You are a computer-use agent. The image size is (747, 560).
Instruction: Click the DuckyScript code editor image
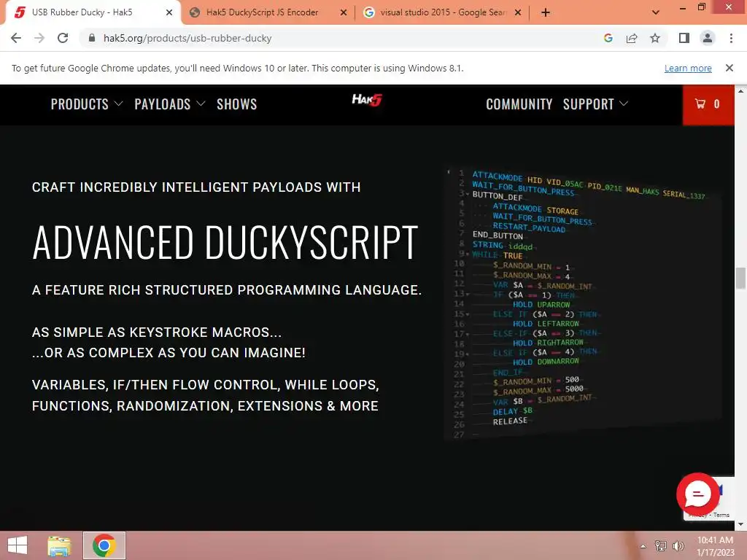[582, 303]
